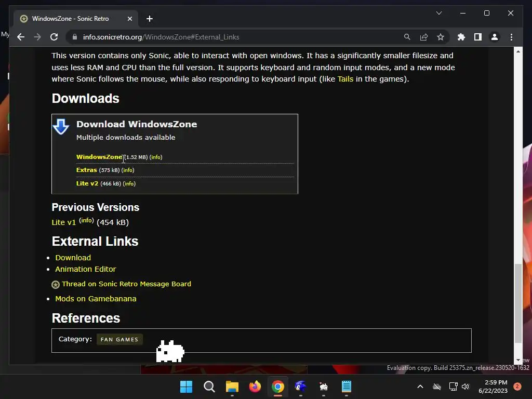
Task: Open the pixel creature app on taskbar
Action: click(324, 387)
